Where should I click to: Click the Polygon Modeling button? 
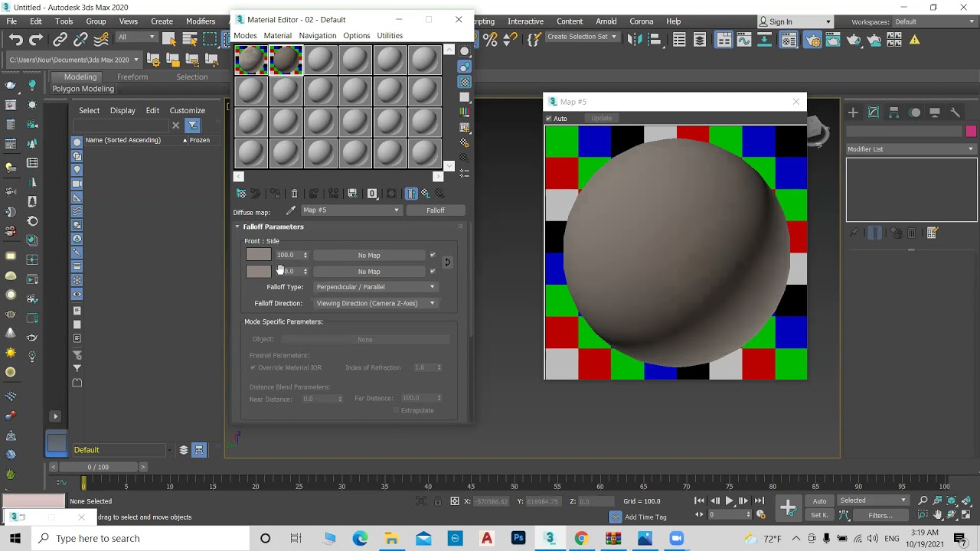click(x=83, y=89)
